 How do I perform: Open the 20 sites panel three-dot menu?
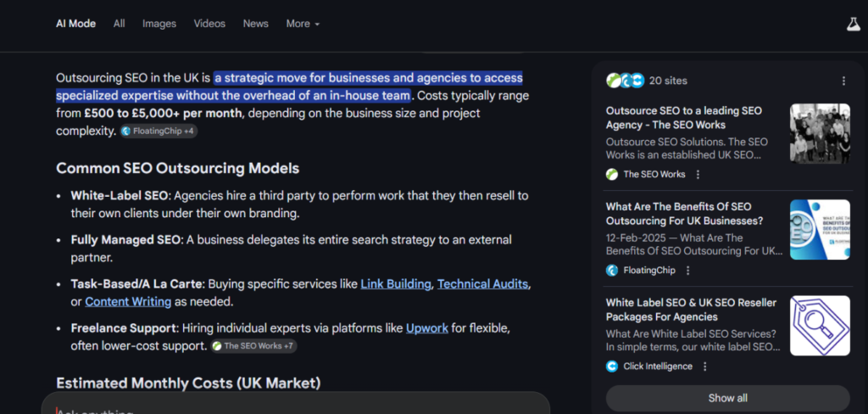click(x=843, y=81)
